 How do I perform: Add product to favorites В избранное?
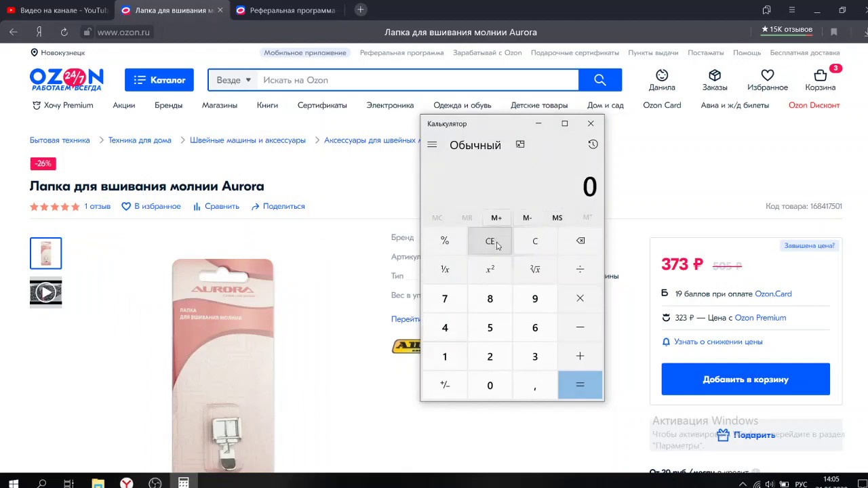[x=151, y=206]
